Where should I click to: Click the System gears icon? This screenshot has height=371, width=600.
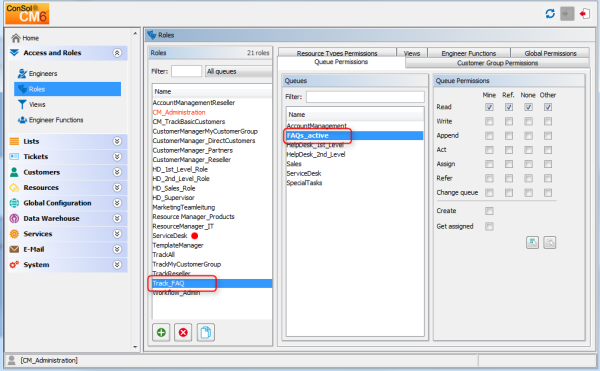point(14,265)
